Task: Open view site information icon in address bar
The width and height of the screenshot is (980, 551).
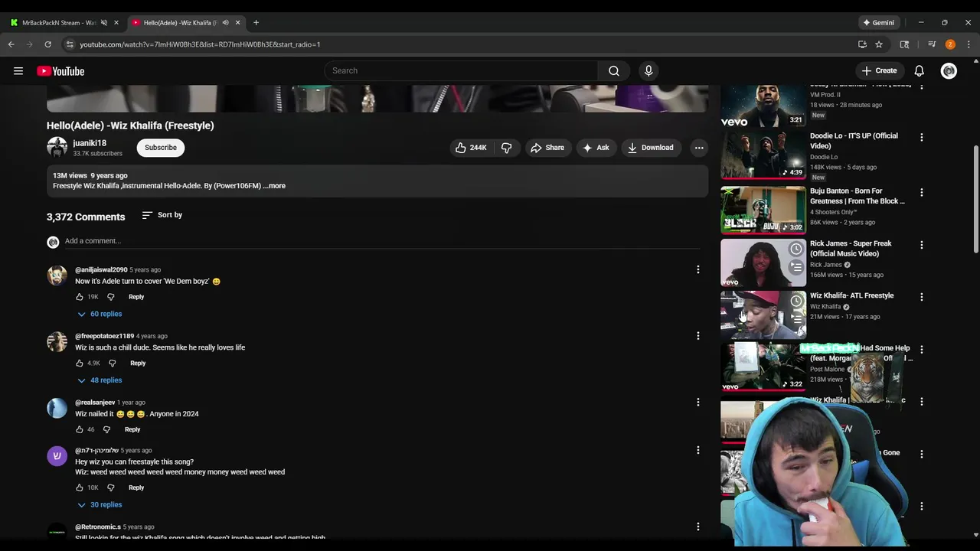Action: 70,44
